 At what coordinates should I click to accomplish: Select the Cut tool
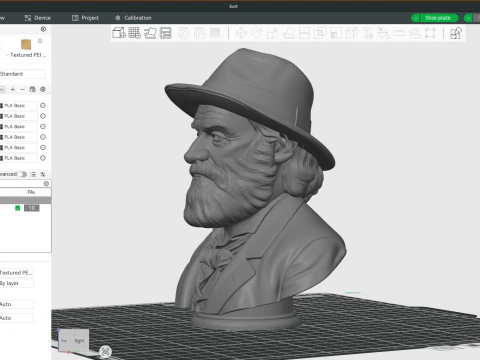tap(304, 33)
